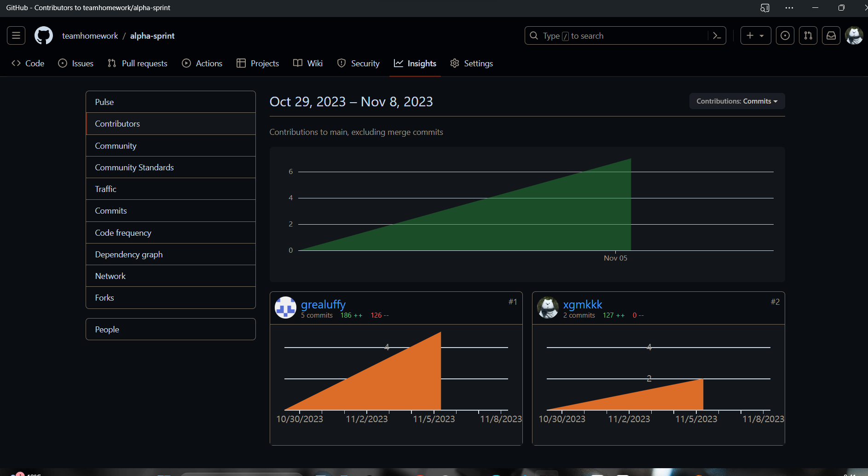Open Dependency graph in the sidebar
The height and width of the screenshot is (476, 868).
click(171, 254)
